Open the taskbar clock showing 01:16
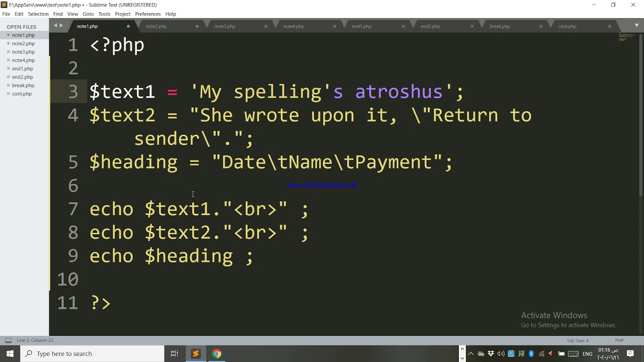Viewport: 644px width, 362px height. click(x=608, y=353)
